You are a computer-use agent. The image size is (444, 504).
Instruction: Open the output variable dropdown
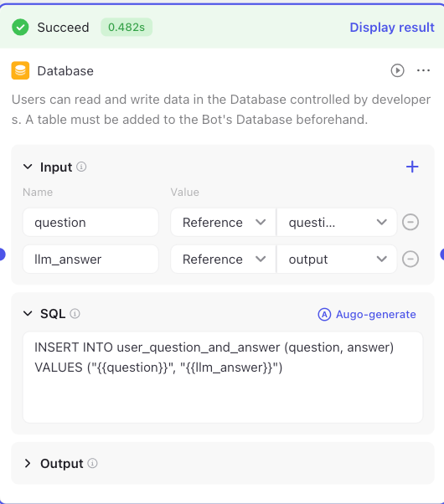337,259
